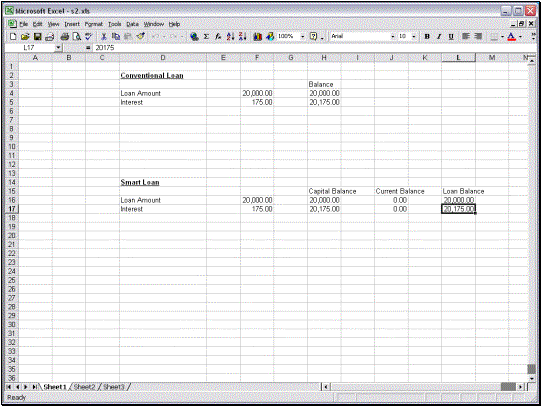The width and height of the screenshot is (541, 406).
Task: Toggle Underline formatting
Action: pyautogui.click(x=451, y=36)
